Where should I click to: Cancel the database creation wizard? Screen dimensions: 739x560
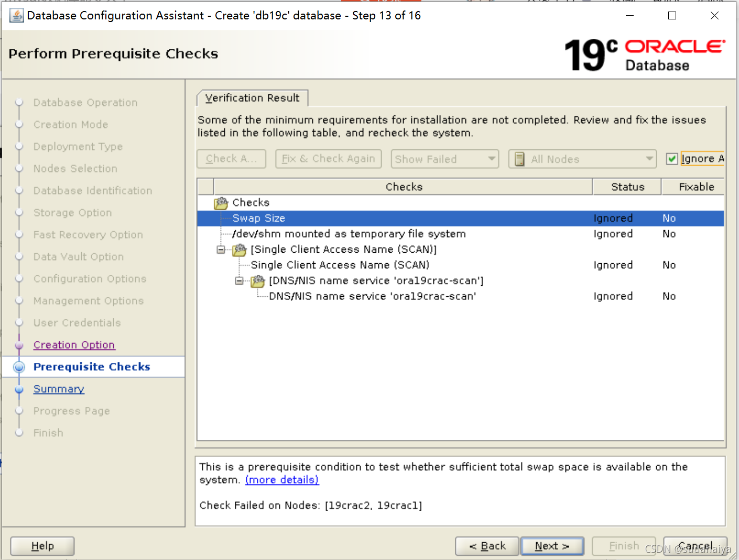point(695,546)
